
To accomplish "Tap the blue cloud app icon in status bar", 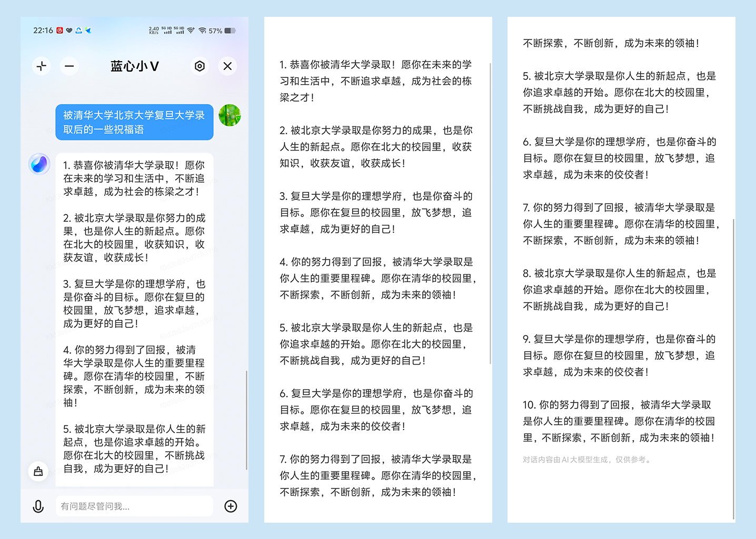I will [78, 31].
